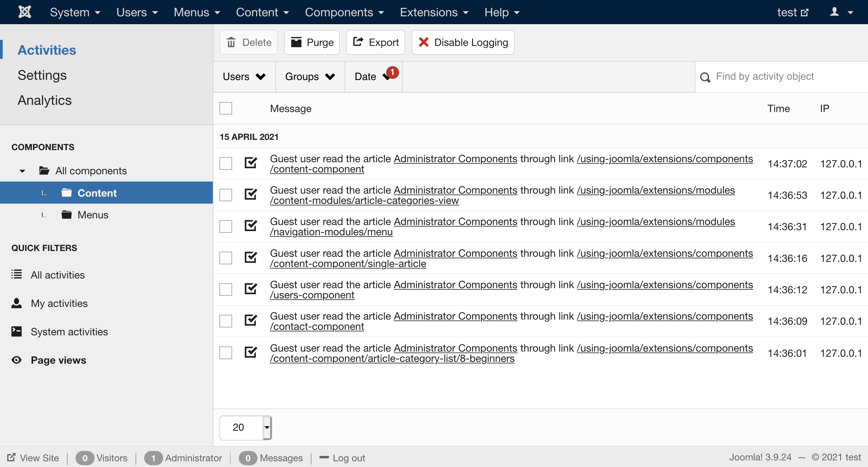Open the Extensions top menu

pos(434,12)
